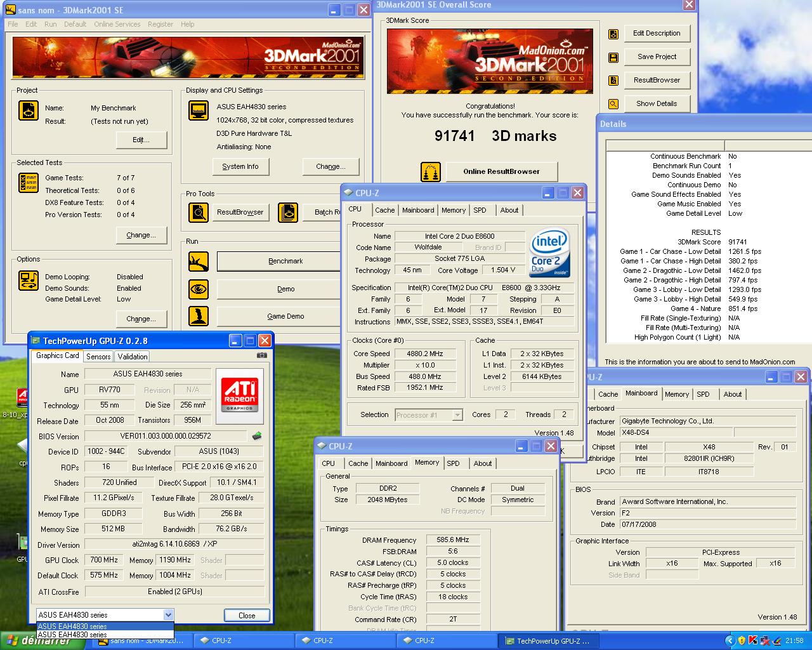Image resolution: width=812 pixels, height=650 pixels.
Task: Click the Intel Core 2 Duo logo
Action: (549, 253)
